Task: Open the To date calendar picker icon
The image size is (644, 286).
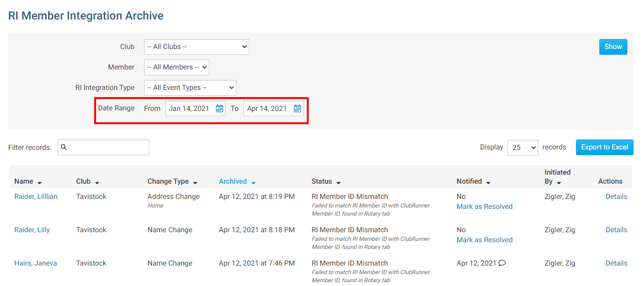Action: [x=297, y=108]
